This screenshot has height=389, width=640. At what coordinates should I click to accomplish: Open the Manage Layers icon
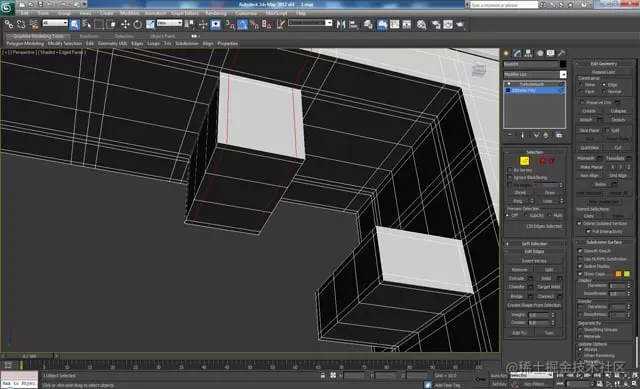tap(368, 24)
